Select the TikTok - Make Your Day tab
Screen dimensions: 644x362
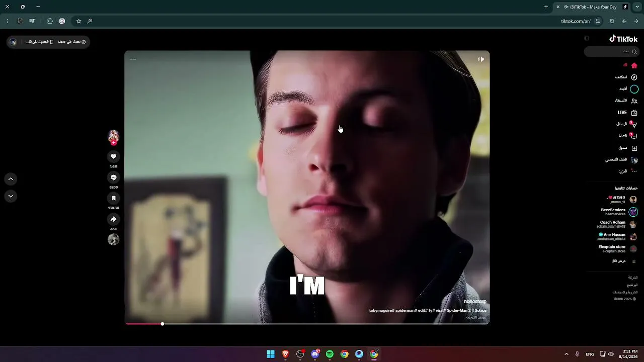coord(592,7)
